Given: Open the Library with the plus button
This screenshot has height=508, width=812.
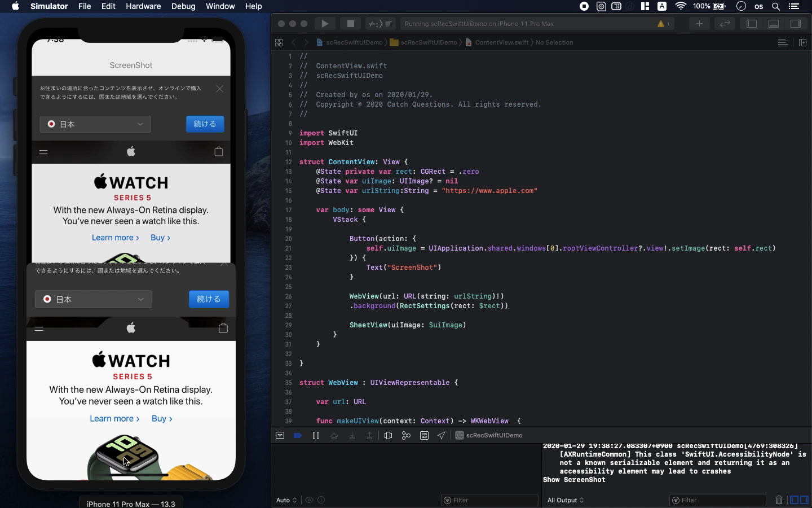Looking at the screenshot, I should click(699, 24).
